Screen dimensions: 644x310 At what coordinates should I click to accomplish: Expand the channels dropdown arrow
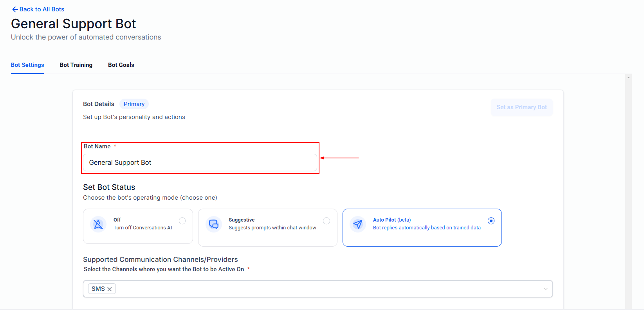coord(545,289)
